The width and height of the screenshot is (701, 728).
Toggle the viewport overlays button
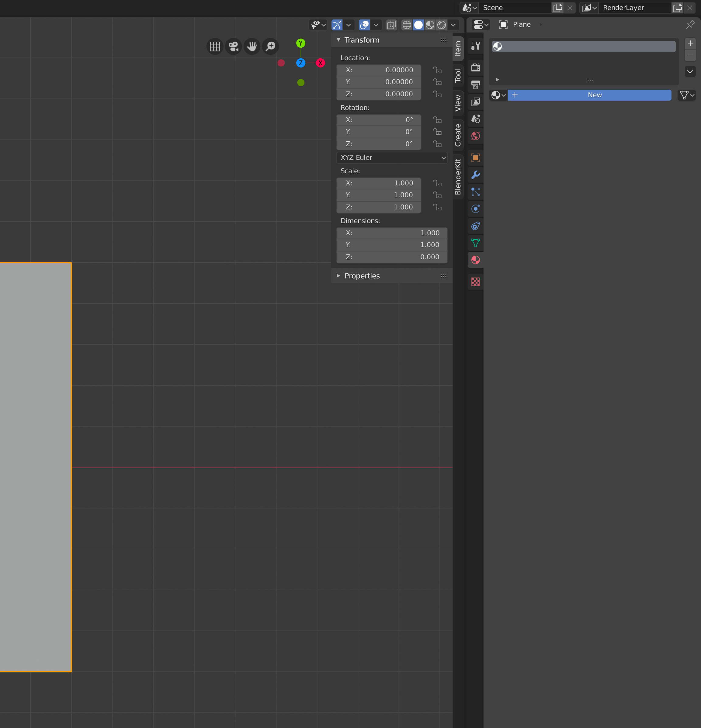364,25
